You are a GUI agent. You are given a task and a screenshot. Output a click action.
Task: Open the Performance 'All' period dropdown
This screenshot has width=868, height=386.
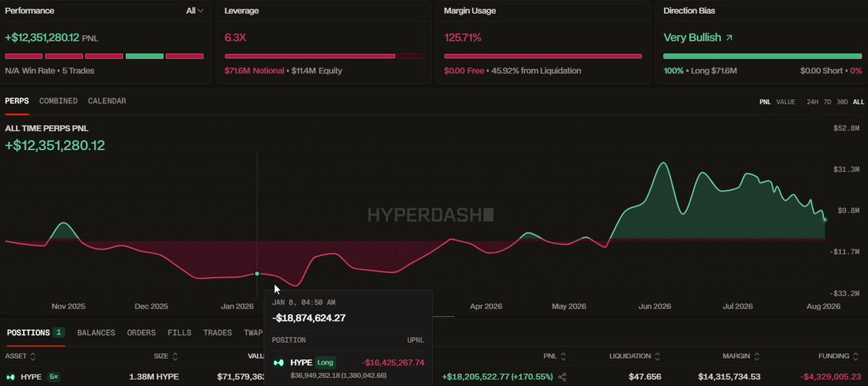coord(195,11)
